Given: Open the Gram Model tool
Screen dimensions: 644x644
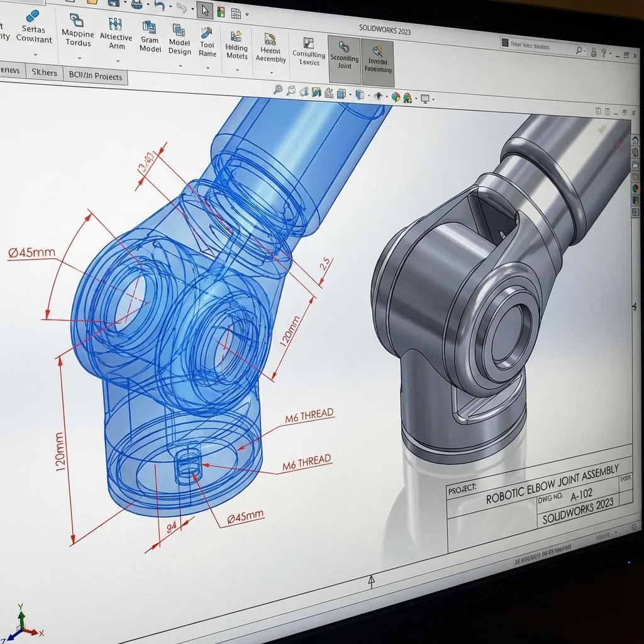Looking at the screenshot, I should [x=150, y=37].
